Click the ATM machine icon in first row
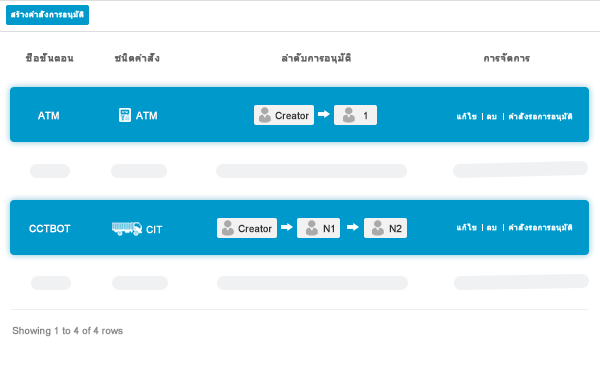600x387 pixels. [125, 115]
